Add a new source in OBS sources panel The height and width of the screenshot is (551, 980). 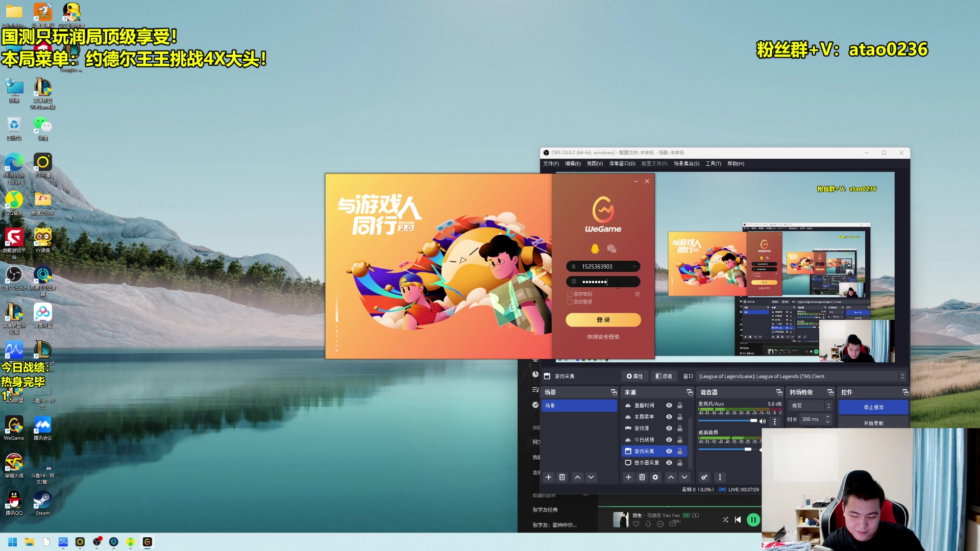point(628,478)
